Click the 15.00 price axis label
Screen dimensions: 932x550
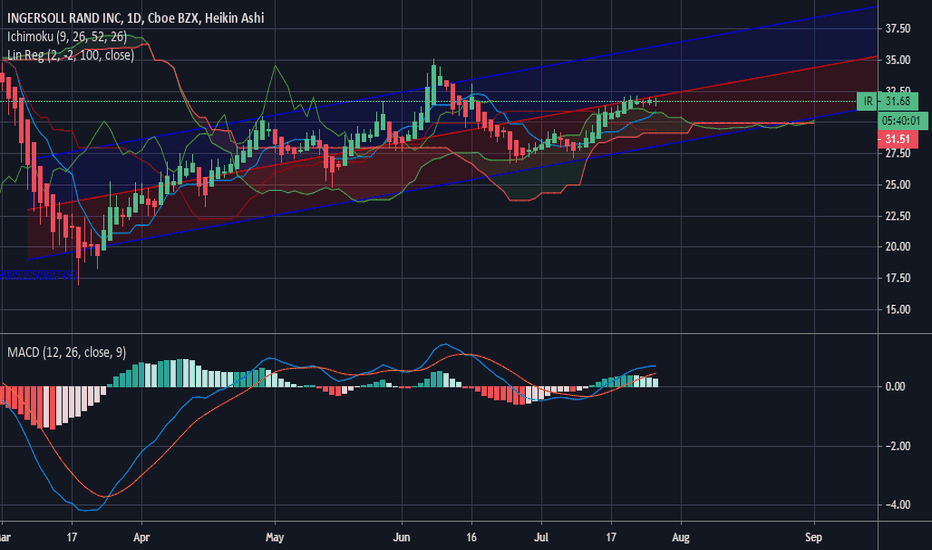[898, 310]
